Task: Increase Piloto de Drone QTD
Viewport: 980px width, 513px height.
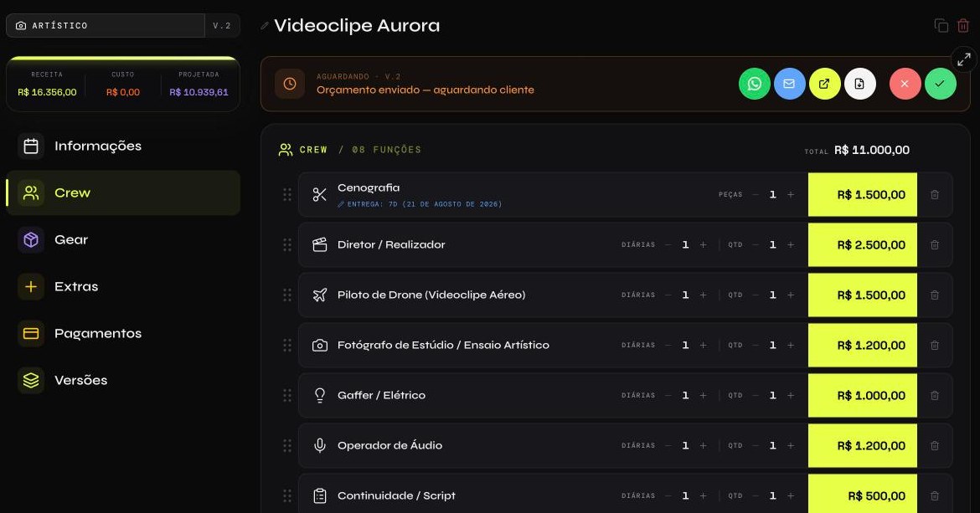Action: click(791, 295)
